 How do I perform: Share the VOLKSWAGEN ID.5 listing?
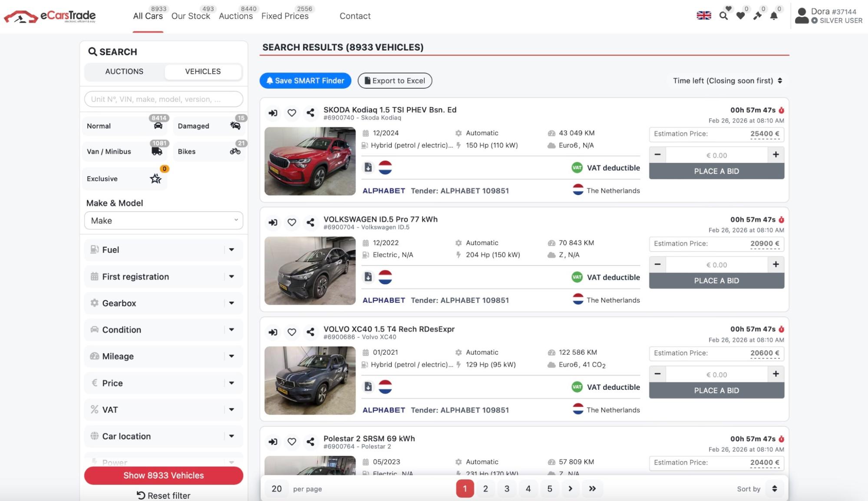click(310, 222)
